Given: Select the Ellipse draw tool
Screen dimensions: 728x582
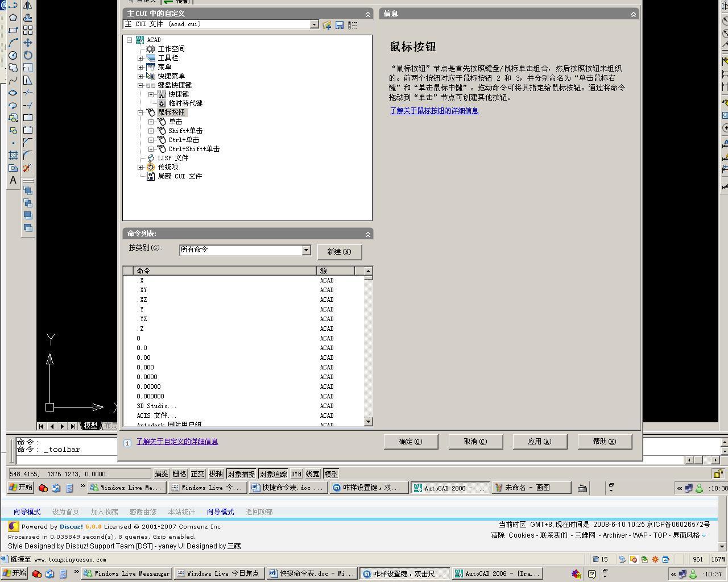Looking at the screenshot, I should 13,93.
